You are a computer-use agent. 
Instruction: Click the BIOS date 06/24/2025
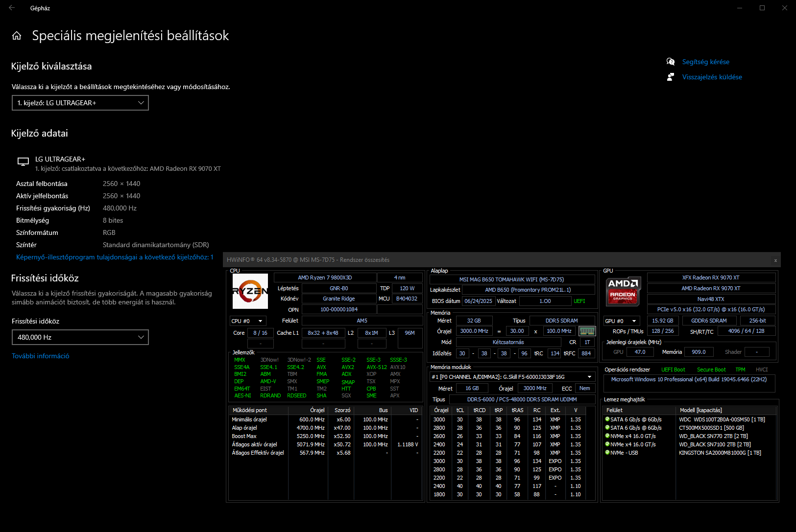click(479, 301)
